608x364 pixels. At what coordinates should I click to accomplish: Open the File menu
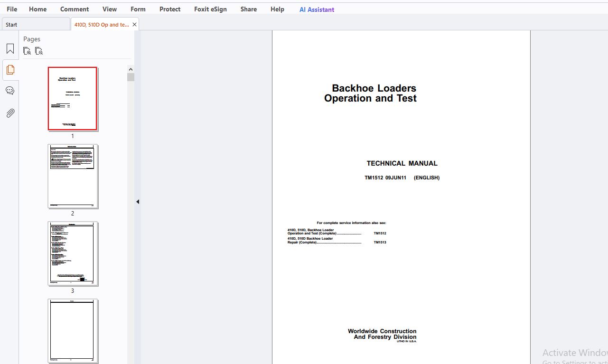coord(12,9)
